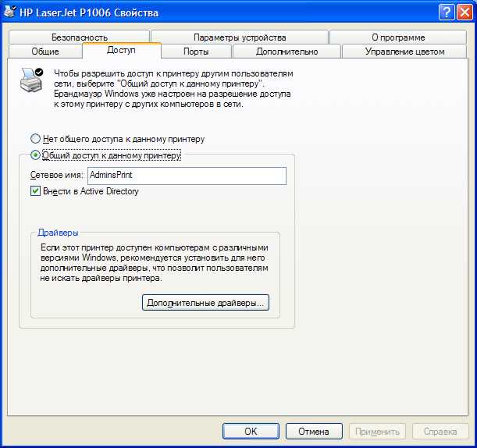
Task: Click the Сетевое имя field with AdminsPrint
Action: (187, 176)
